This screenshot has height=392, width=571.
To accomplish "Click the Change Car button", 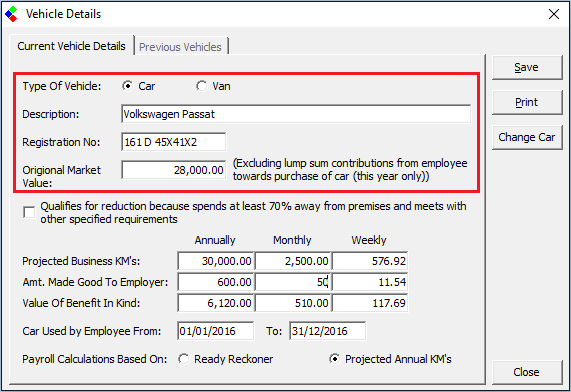I will pyautogui.click(x=527, y=137).
